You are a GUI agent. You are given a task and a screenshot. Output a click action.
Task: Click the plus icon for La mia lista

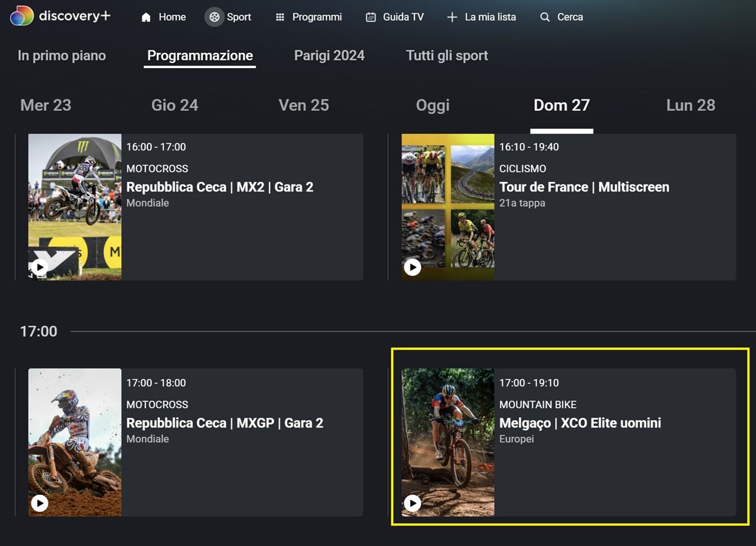pos(452,18)
